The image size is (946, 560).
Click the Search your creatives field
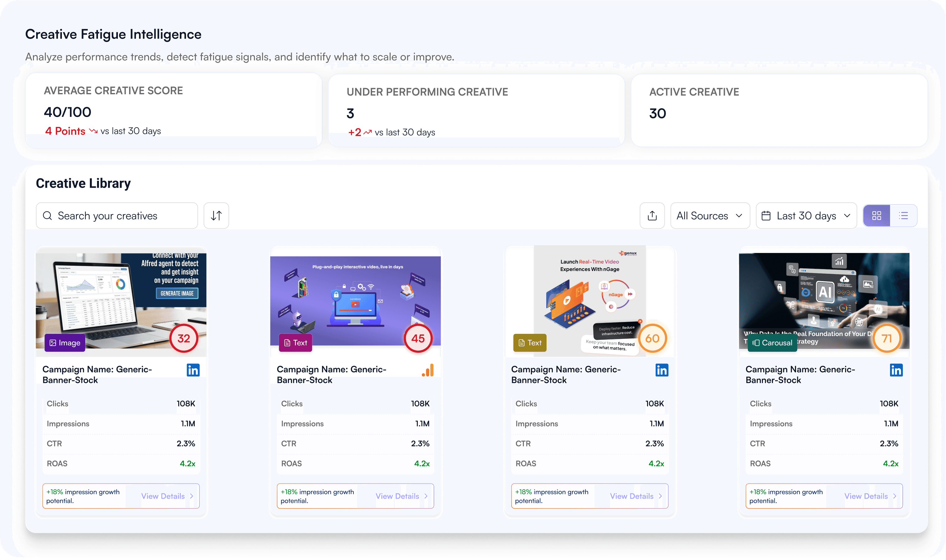[x=117, y=216]
